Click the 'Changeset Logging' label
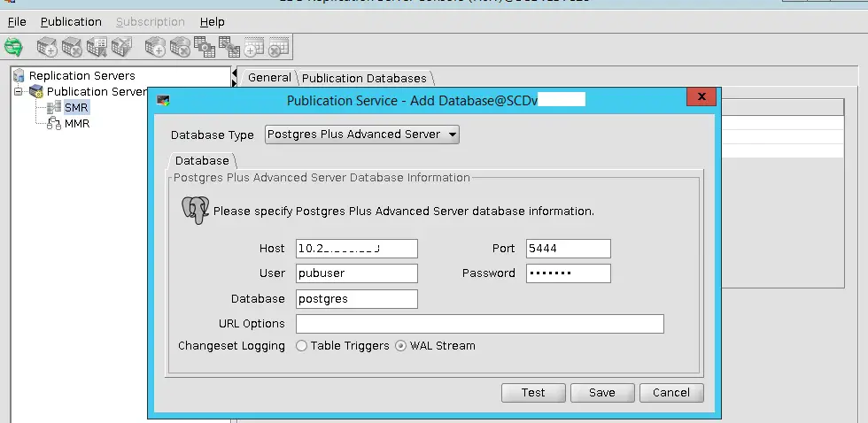The image size is (868, 423). tap(231, 346)
